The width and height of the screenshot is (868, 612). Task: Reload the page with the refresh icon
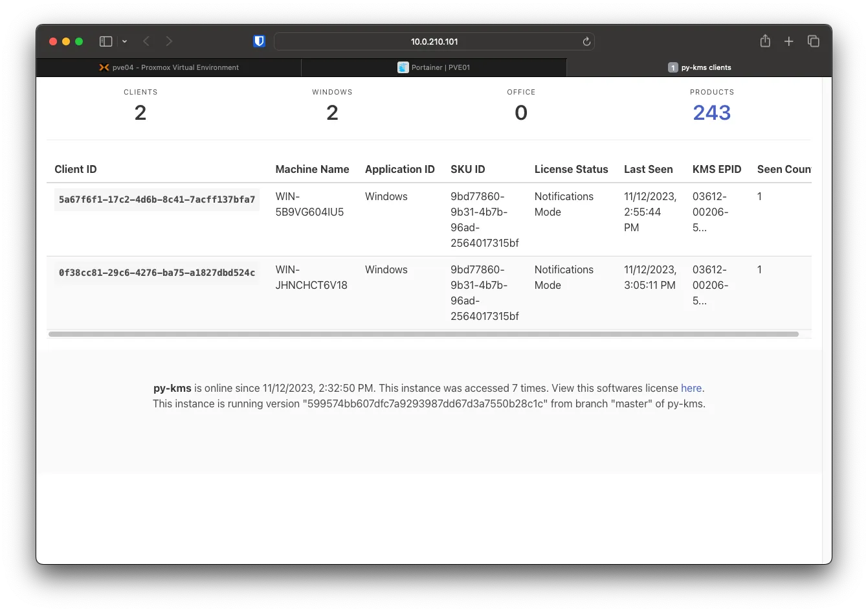tap(586, 41)
